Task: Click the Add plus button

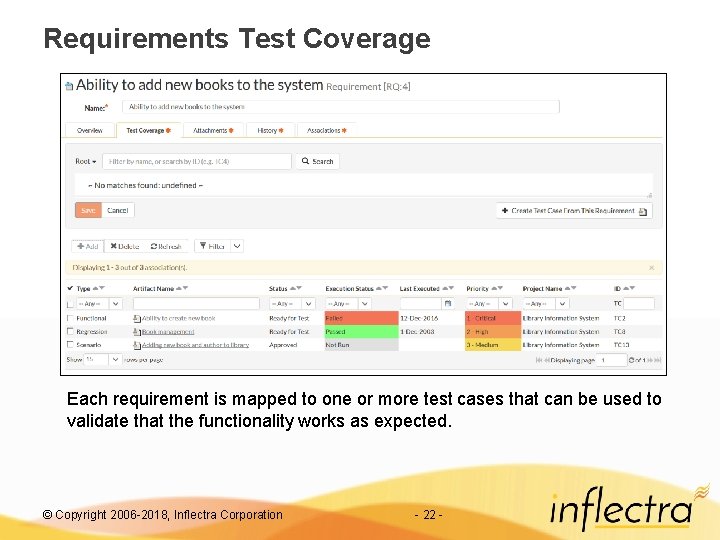Action: point(88,246)
